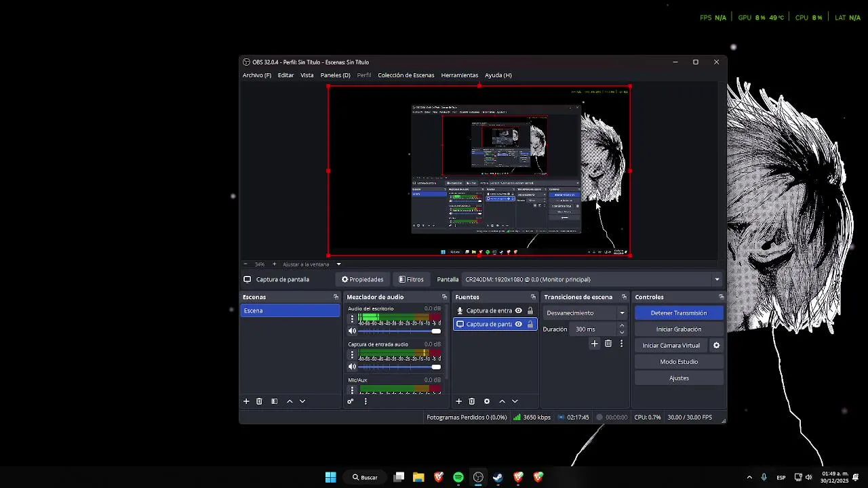The height and width of the screenshot is (488, 868).
Task: Open scene filters icon in Escenas panel
Action: pyautogui.click(x=274, y=401)
